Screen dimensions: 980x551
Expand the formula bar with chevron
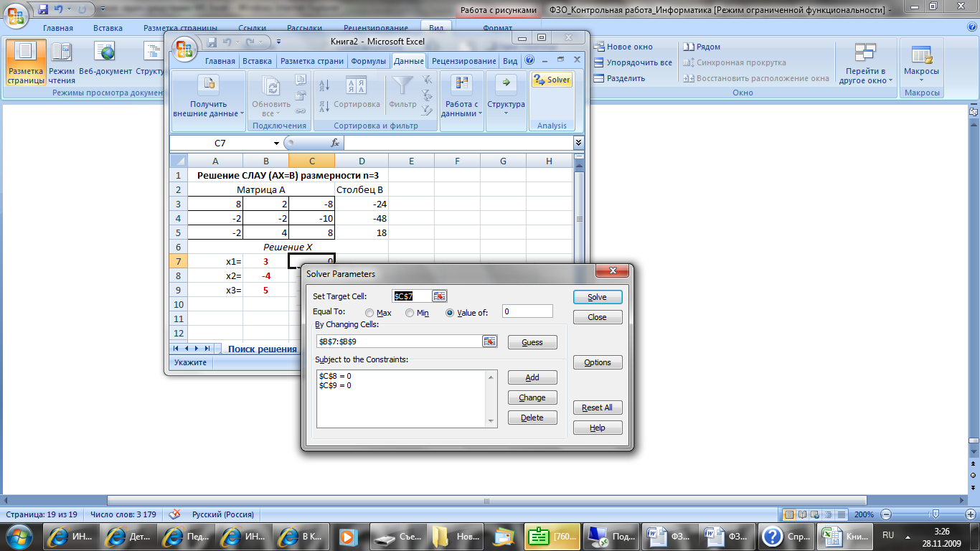(579, 143)
